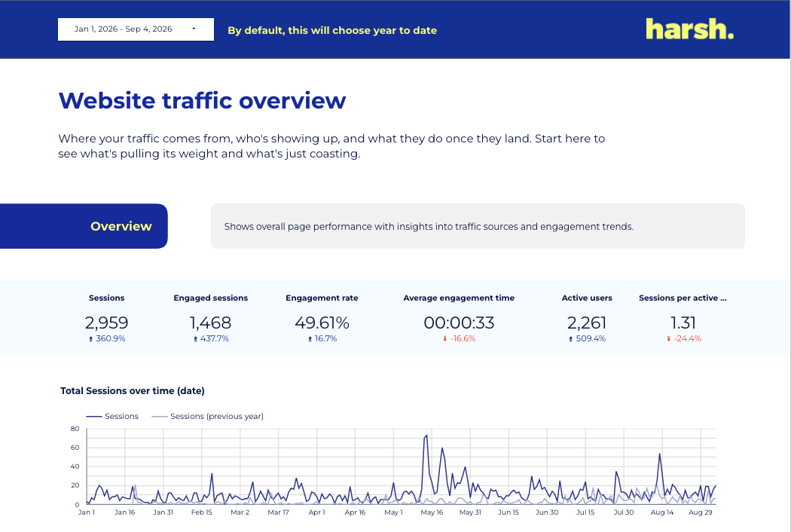Click the Jan 1 axis label on chart
The image size is (791, 532).
pyautogui.click(x=87, y=512)
